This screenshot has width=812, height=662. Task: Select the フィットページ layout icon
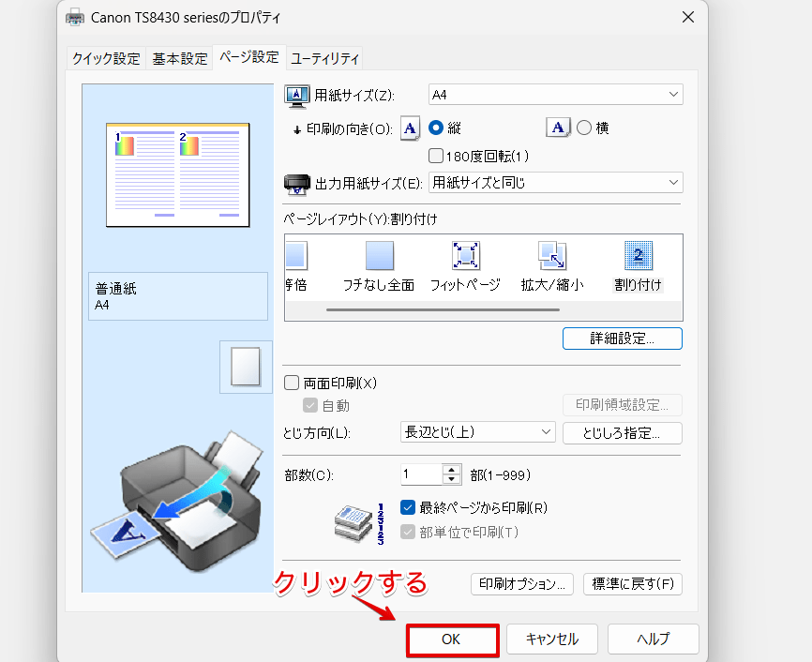tap(465, 255)
